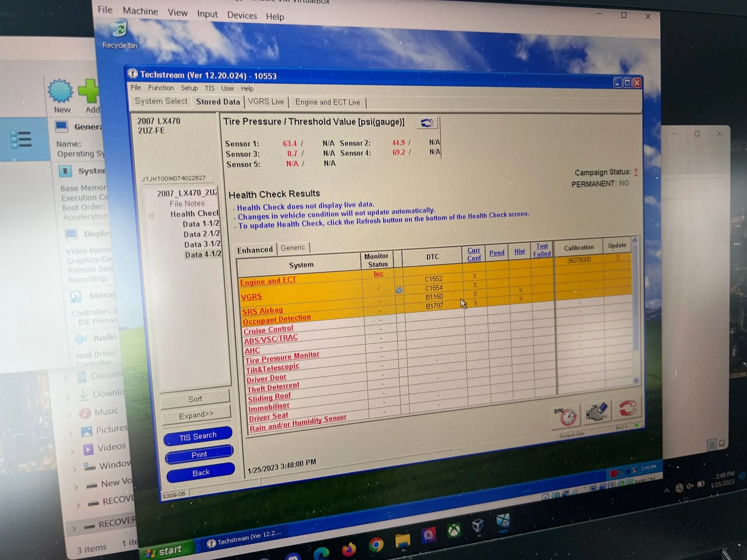The image size is (747, 560).
Task: Open VirtualBox Machine menu
Action: pyautogui.click(x=140, y=11)
